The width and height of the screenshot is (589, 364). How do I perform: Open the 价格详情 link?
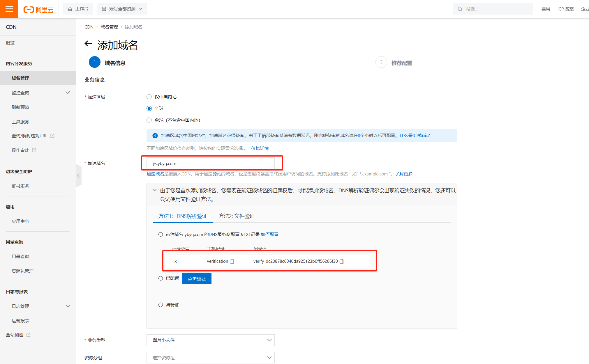click(x=260, y=148)
